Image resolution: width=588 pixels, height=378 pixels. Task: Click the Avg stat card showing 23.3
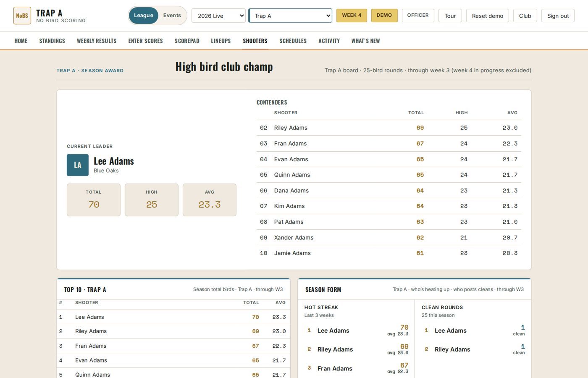click(x=210, y=200)
